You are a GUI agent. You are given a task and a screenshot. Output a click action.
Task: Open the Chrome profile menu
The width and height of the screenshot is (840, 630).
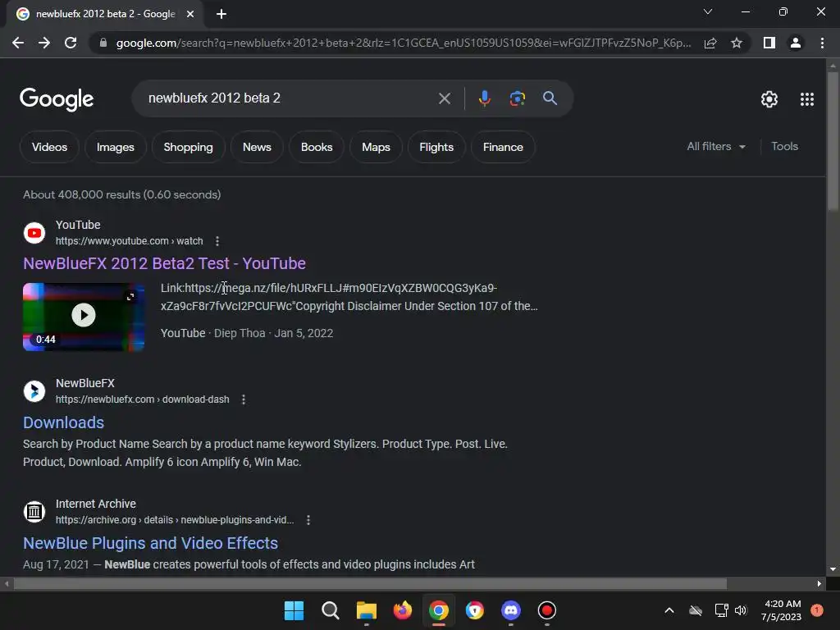796,43
